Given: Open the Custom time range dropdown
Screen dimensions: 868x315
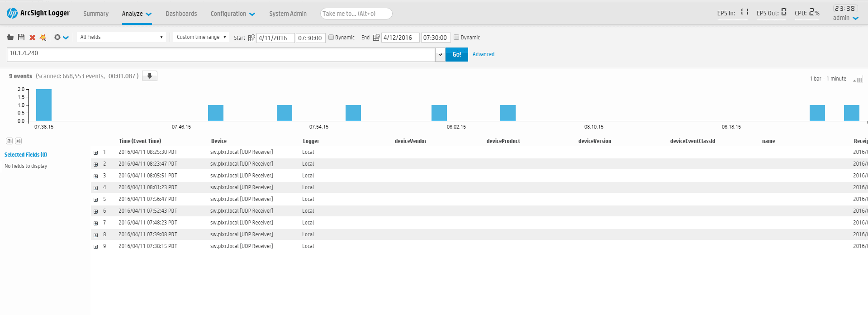Looking at the screenshot, I should 201,37.
